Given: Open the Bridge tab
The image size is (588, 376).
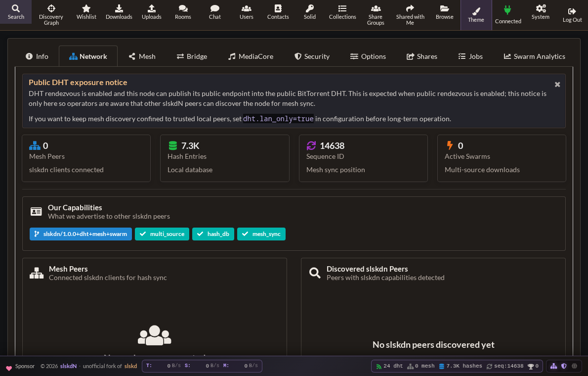Looking at the screenshot, I should (x=192, y=56).
